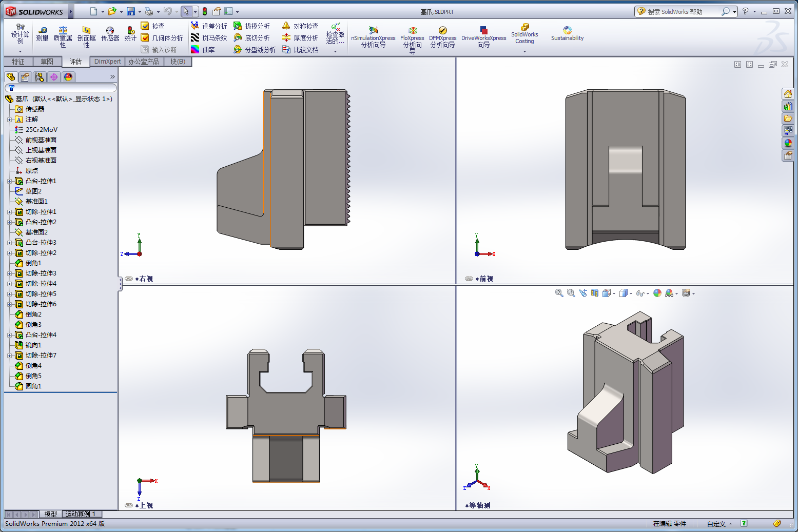Open SolidWorks Resources home in task pane

point(788,94)
